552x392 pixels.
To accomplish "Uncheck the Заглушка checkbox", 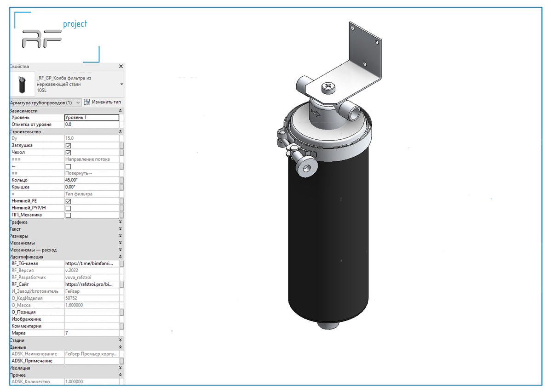I will 68,146.
